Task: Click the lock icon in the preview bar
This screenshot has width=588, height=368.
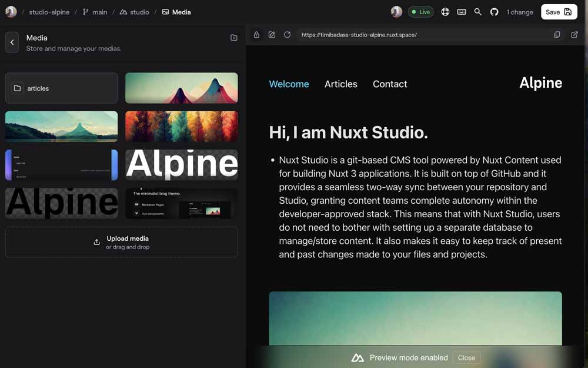Action: click(x=256, y=35)
